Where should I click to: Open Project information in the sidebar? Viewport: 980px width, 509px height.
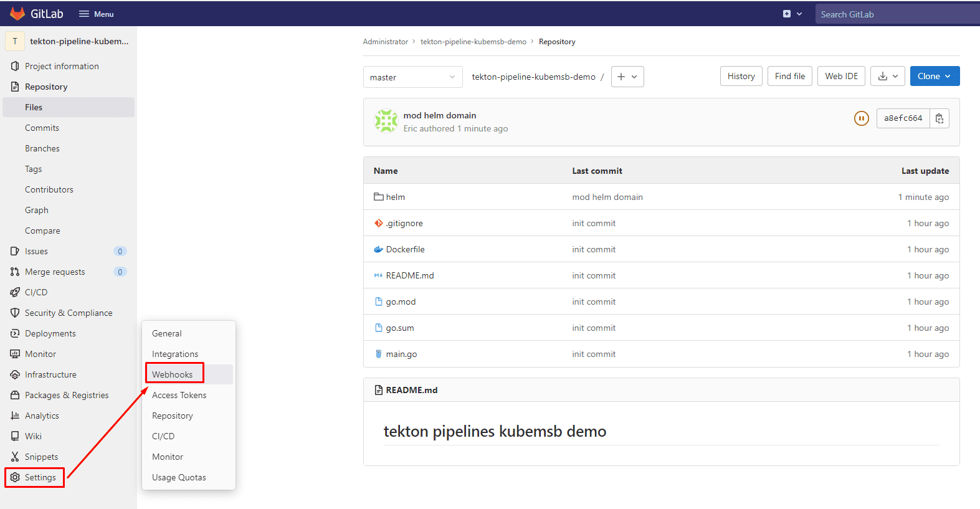62,66
